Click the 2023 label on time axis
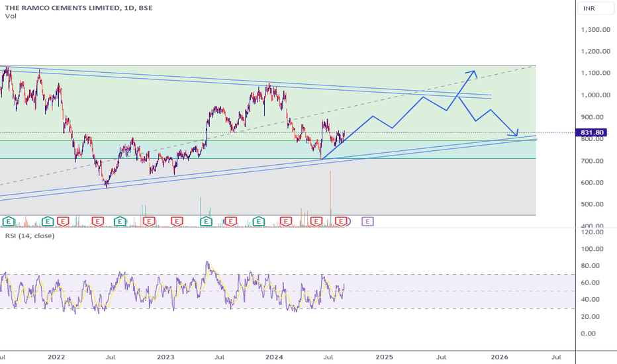This screenshot has height=364, width=617. coord(166,357)
